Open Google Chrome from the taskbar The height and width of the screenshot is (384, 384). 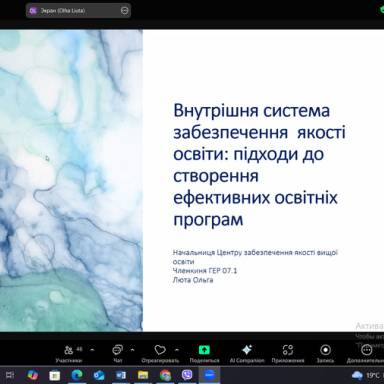pyautogui.click(x=165, y=376)
